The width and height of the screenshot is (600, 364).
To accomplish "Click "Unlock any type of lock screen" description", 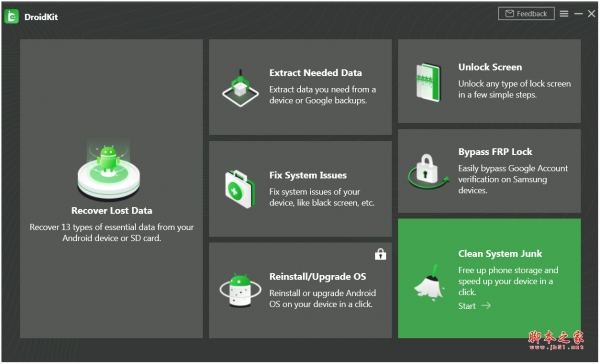I will click(515, 89).
